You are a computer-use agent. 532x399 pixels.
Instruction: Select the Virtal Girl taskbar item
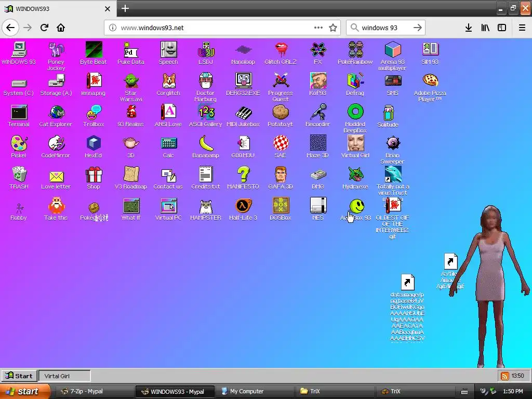click(x=64, y=376)
